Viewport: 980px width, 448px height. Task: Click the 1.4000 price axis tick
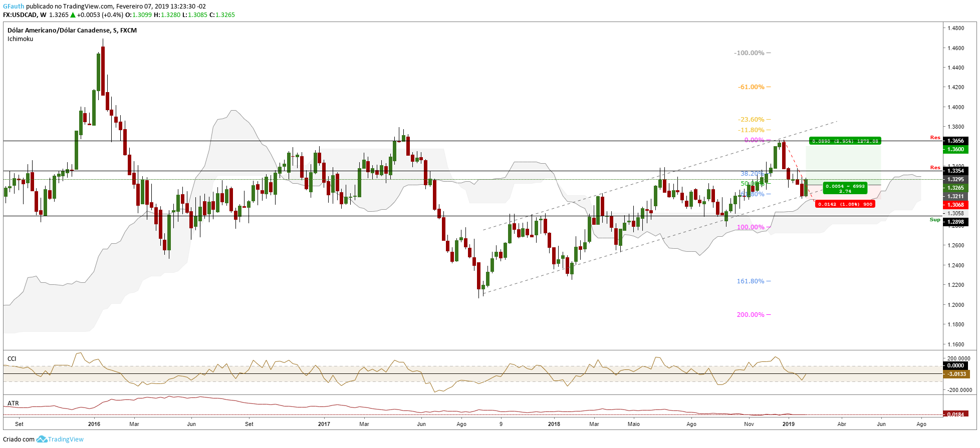click(x=955, y=107)
